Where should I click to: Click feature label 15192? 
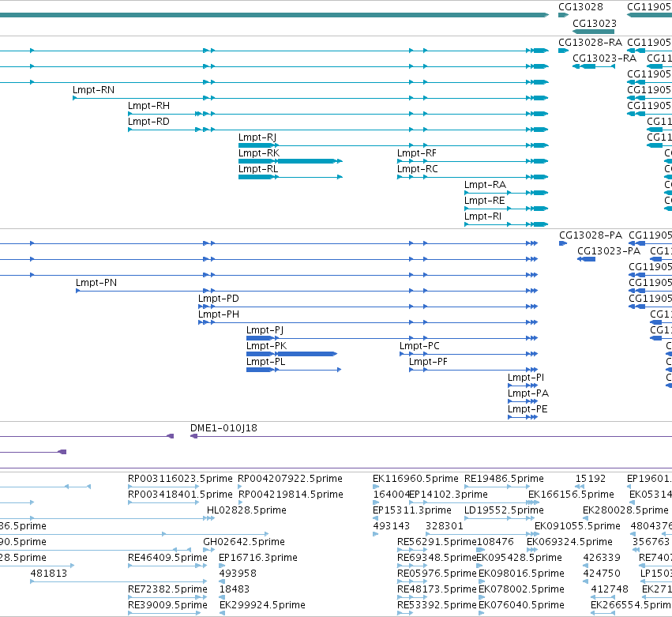(590, 479)
